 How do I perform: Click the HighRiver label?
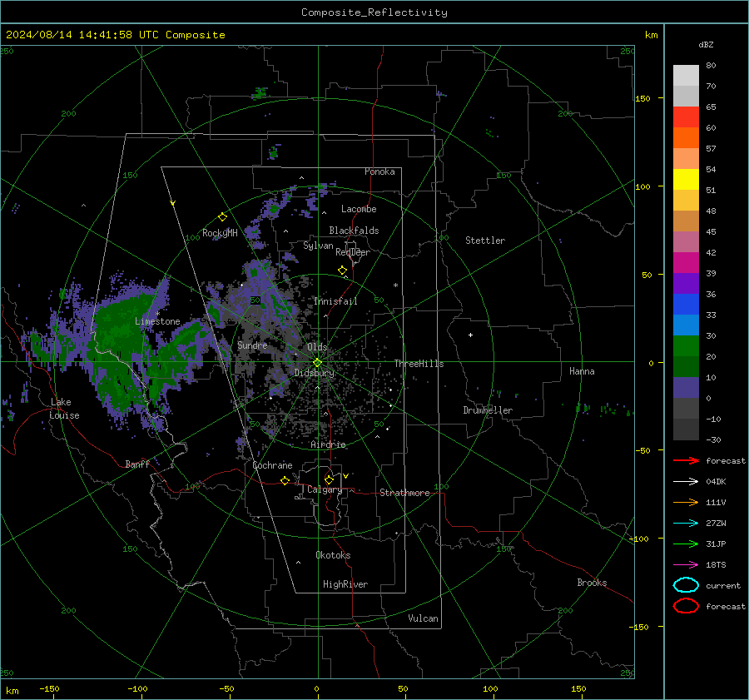[x=345, y=584]
